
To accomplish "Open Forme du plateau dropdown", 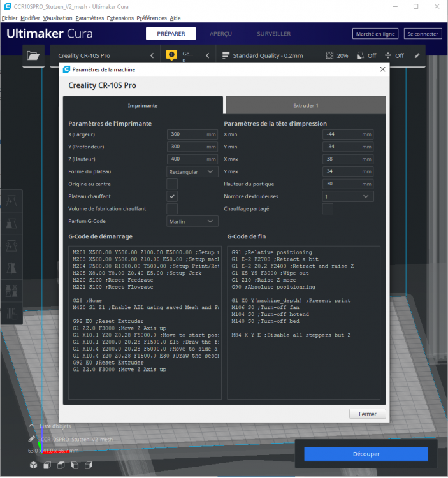I will point(192,172).
